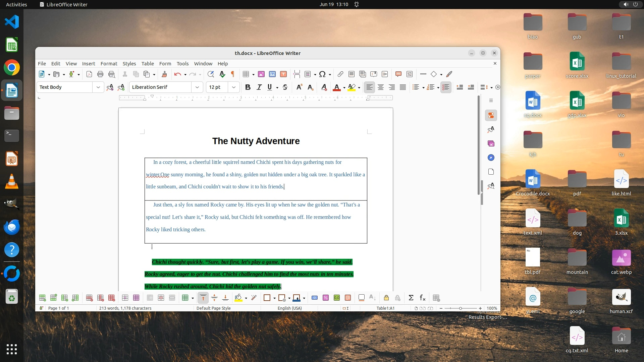Screen dimensions: 644x362
Task: Click the Insert Image icon
Action: tap(261, 74)
